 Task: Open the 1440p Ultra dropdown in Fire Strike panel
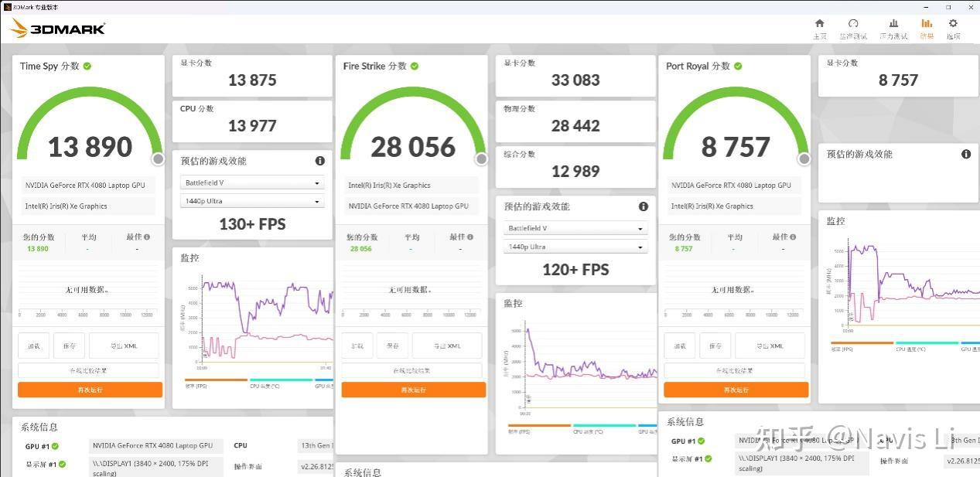click(575, 247)
